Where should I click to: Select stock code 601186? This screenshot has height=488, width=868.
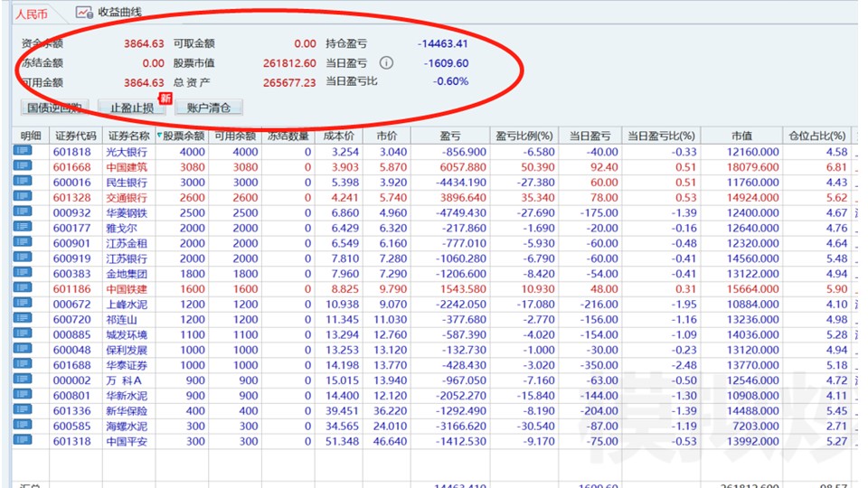72,289
